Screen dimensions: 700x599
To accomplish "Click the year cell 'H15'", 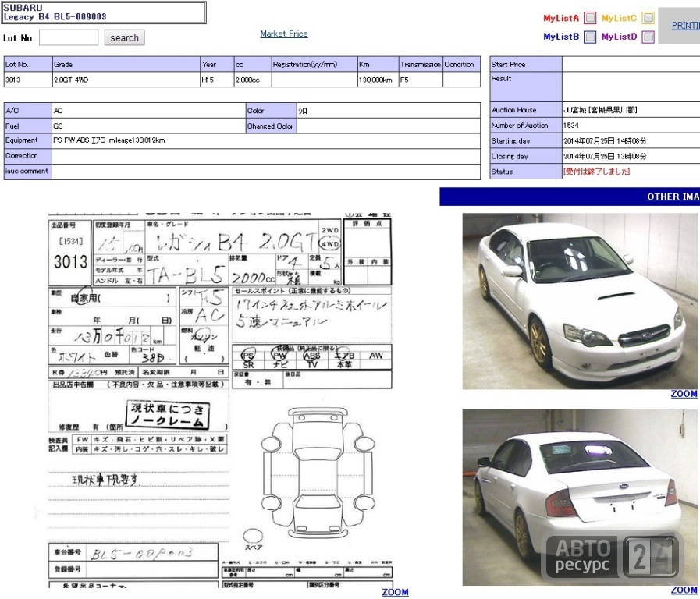I will point(218,80).
